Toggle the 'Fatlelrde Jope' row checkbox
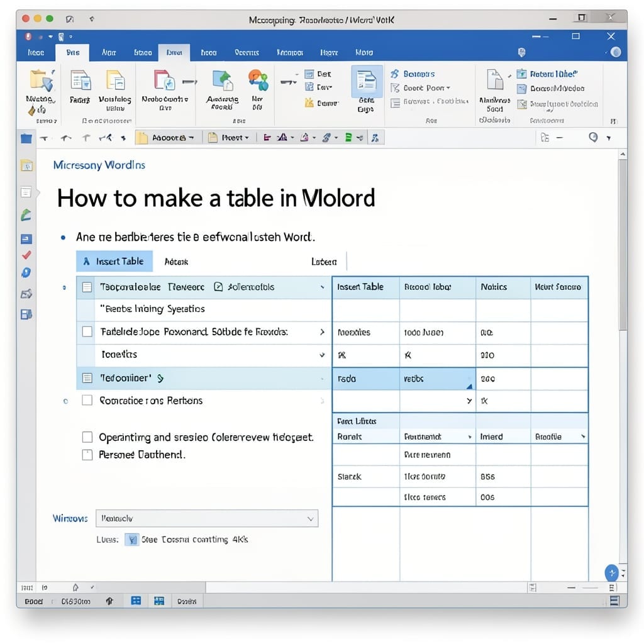The width and height of the screenshot is (644, 644). pyautogui.click(x=87, y=331)
